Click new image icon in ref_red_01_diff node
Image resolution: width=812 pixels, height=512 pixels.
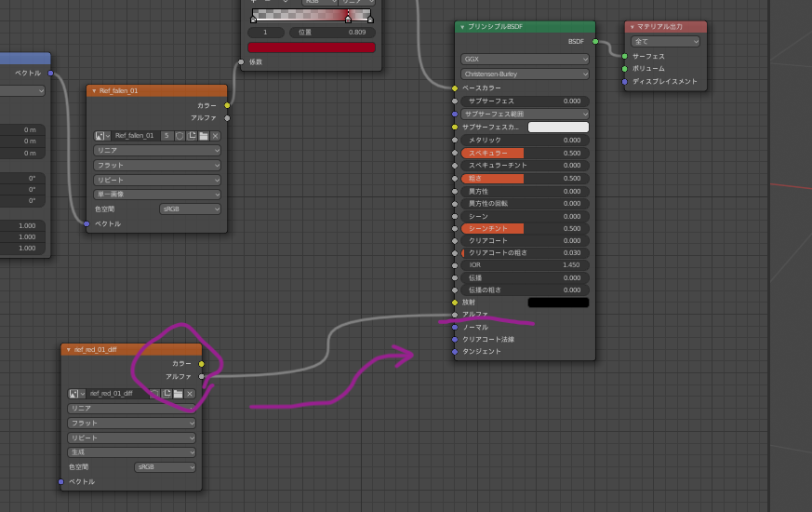point(166,394)
